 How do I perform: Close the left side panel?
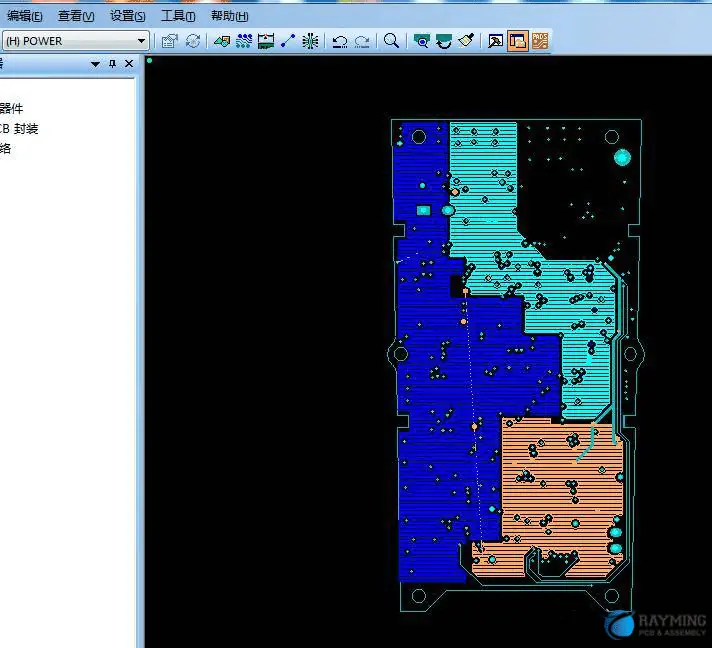[128, 64]
